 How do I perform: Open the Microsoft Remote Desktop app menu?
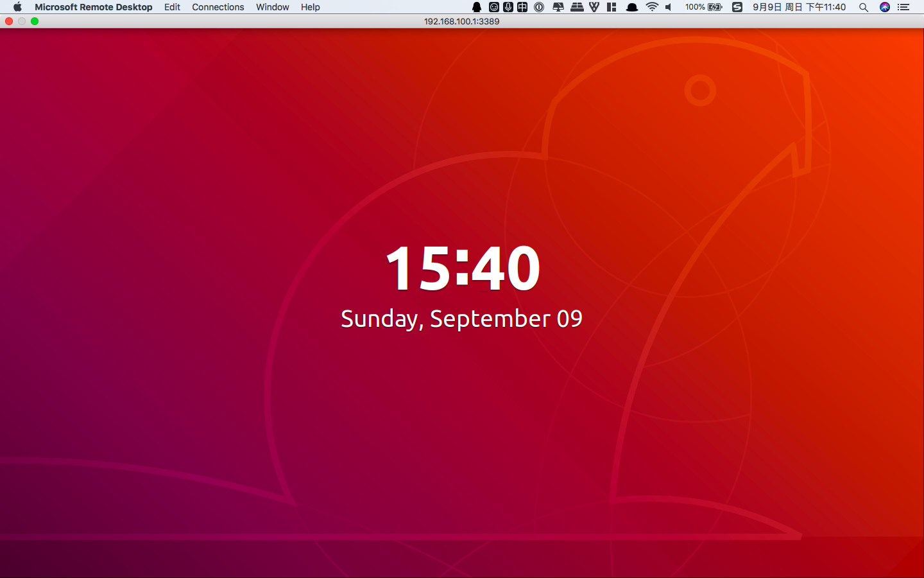pyautogui.click(x=93, y=7)
